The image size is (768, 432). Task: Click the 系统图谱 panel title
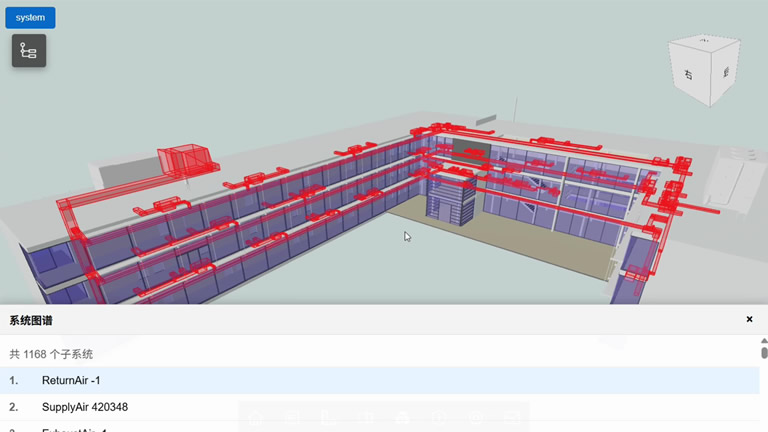31,321
